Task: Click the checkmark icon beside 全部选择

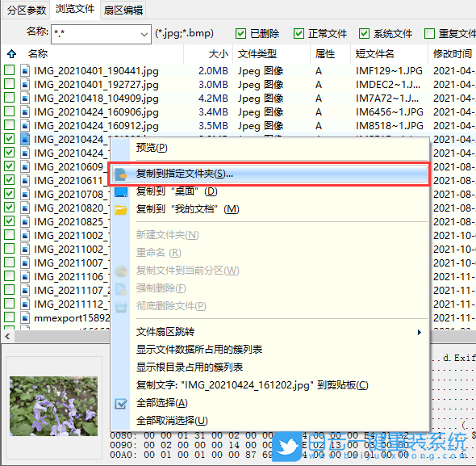Action: 121,403
